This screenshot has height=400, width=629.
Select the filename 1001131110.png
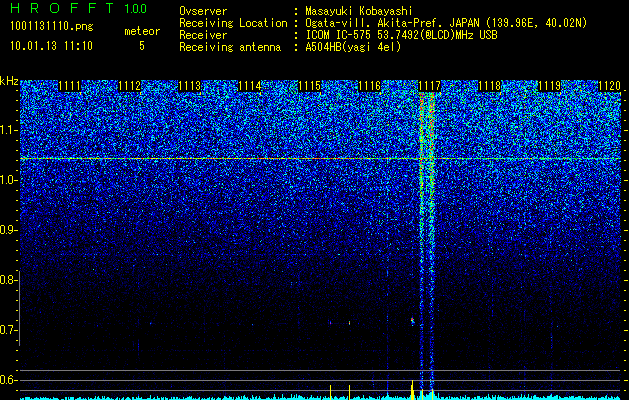(52, 26)
